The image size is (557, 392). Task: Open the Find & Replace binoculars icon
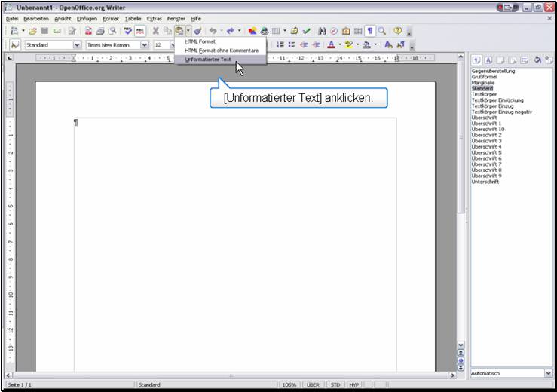pos(322,31)
